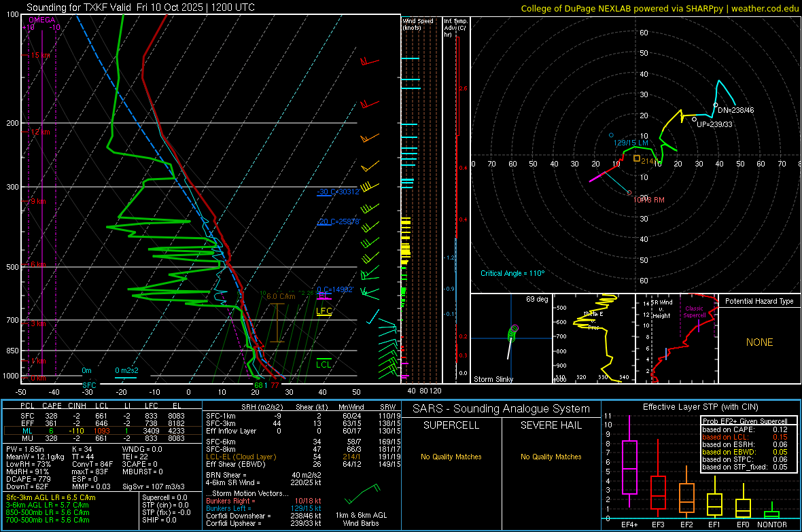
Task: Select the 'MU' parcel row in table
Action: tap(103, 438)
